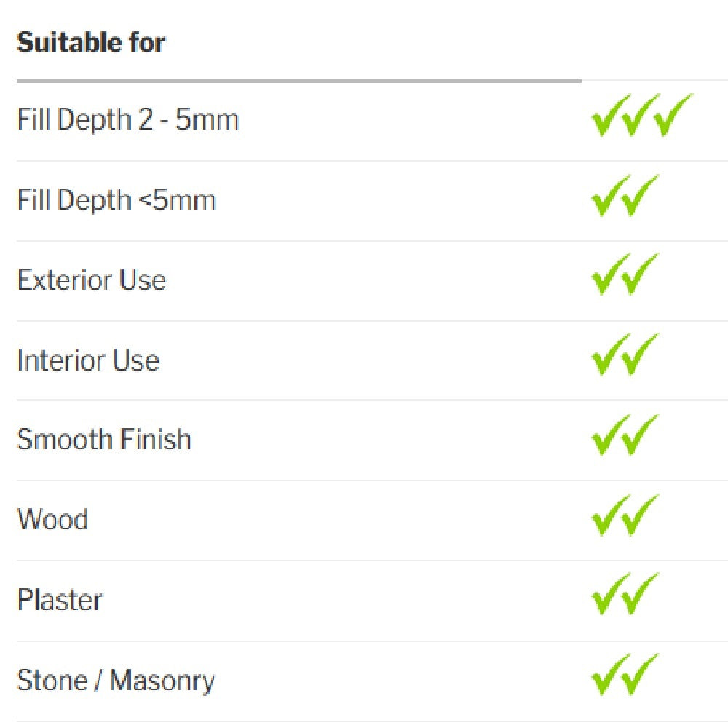Select the 'Exterior Use' text

(x=92, y=280)
